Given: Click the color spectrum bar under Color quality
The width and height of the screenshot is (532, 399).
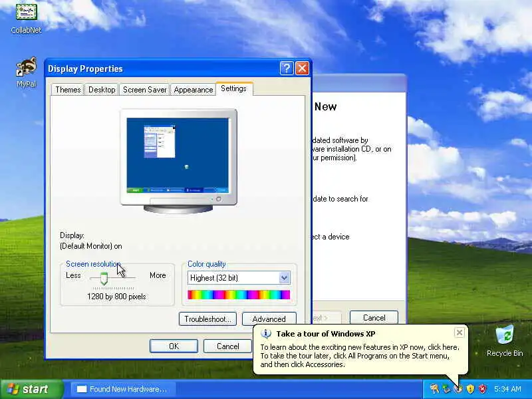Looking at the screenshot, I should (239, 295).
